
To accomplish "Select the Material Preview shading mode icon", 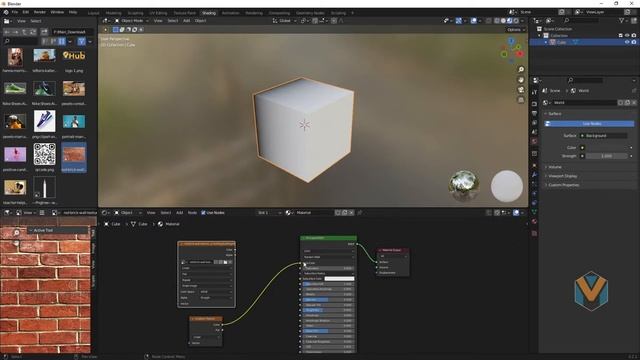I will point(509,20).
